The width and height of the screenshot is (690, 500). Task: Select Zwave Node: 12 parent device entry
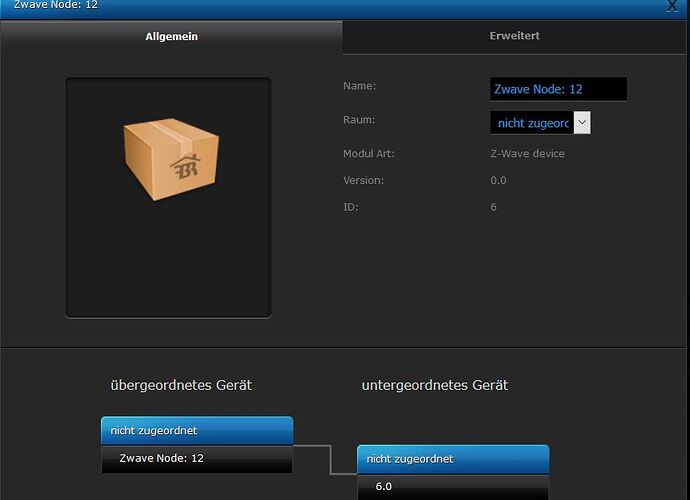(196, 458)
